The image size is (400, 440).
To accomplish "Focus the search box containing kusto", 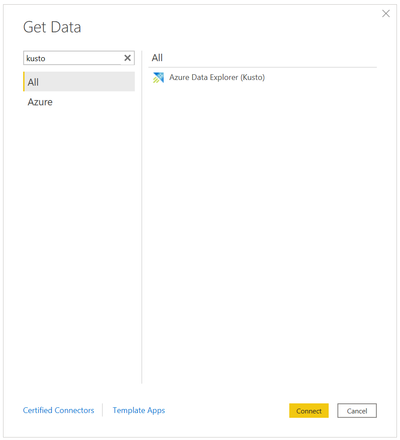I will [72, 58].
